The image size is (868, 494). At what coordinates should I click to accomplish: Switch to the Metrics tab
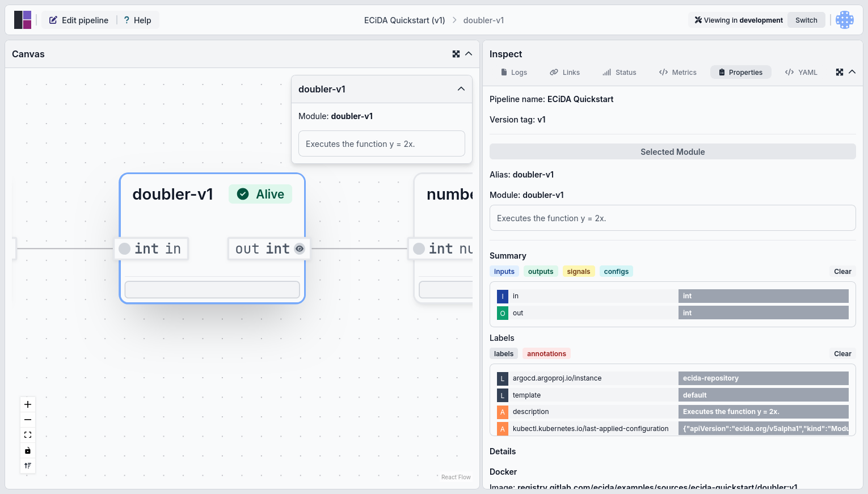677,72
